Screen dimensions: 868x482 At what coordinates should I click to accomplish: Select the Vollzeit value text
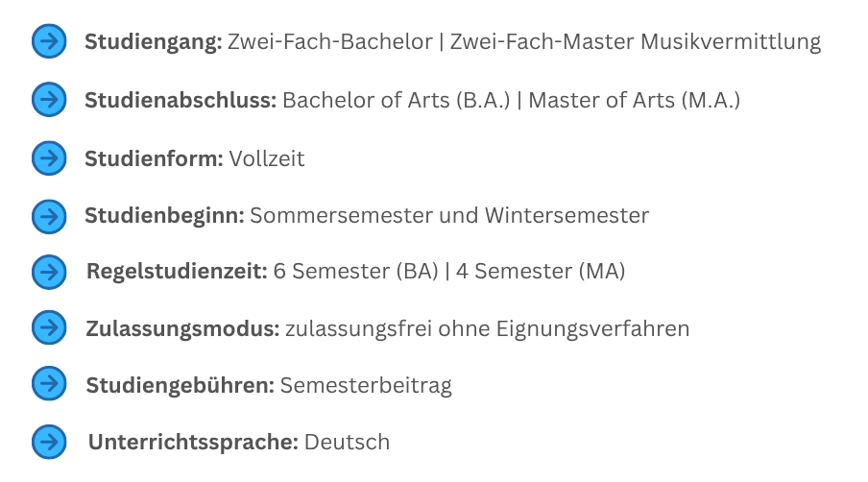click(x=267, y=158)
